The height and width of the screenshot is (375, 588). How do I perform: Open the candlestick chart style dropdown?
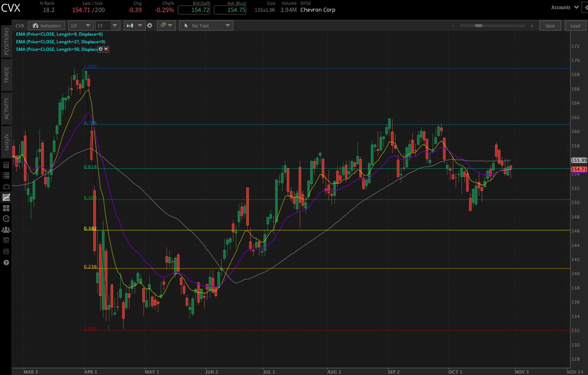pyautogui.click(x=134, y=26)
